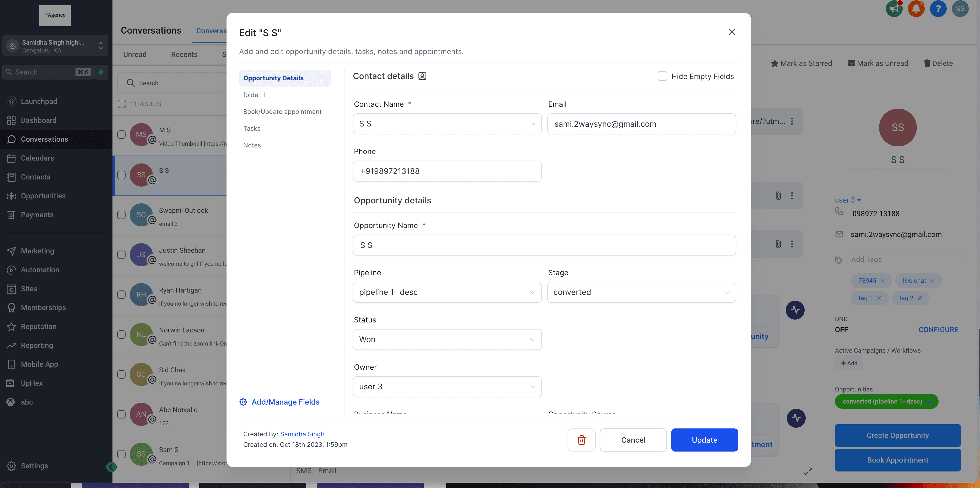Open the Pipeline dropdown

(x=447, y=292)
